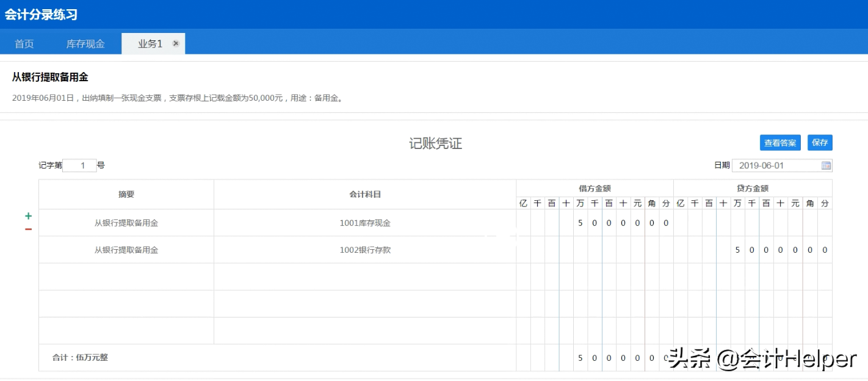Select the 业务1 tab
This screenshot has width=868, height=381.
pyautogui.click(x=150, y=43)
